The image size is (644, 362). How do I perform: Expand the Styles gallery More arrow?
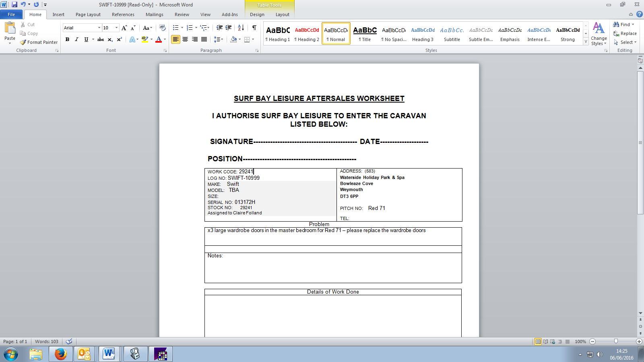point(586,42)
